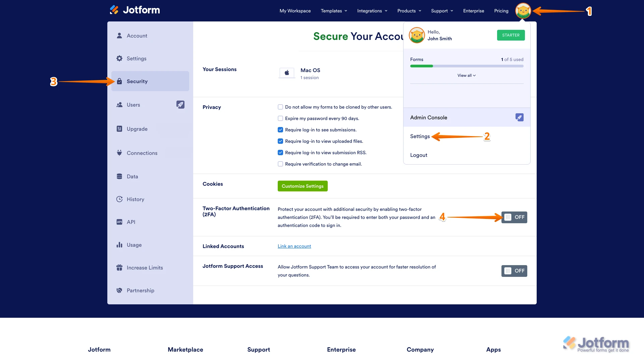Screen dimensions: 644x362
Task: Open Pricing in top navigation
Action: [x=501, y=11]
